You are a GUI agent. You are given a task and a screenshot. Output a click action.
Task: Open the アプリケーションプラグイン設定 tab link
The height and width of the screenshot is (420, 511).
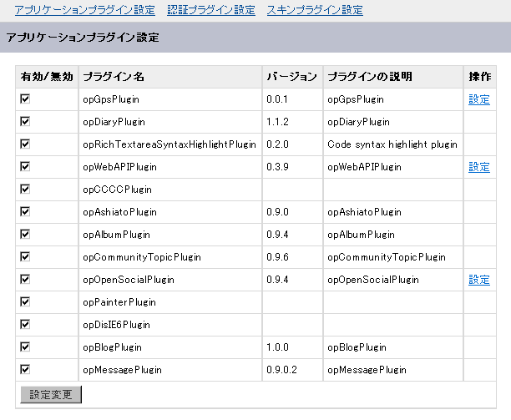click(x=84, y=11)
